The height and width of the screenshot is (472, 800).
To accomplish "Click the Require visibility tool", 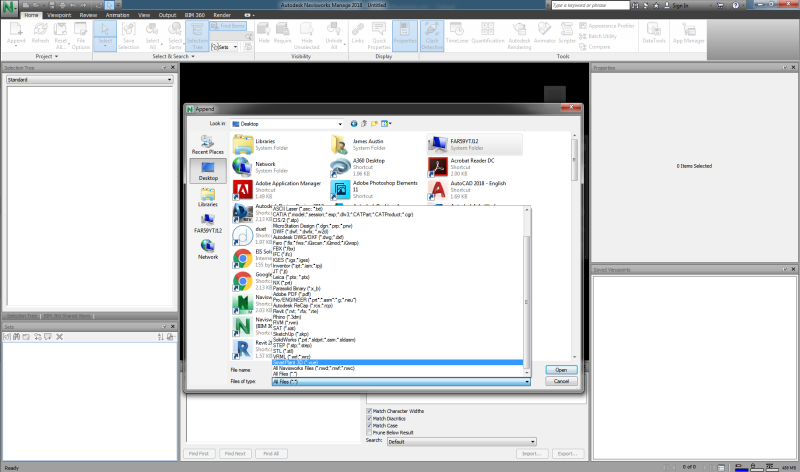I will click(x=283, y=34).
